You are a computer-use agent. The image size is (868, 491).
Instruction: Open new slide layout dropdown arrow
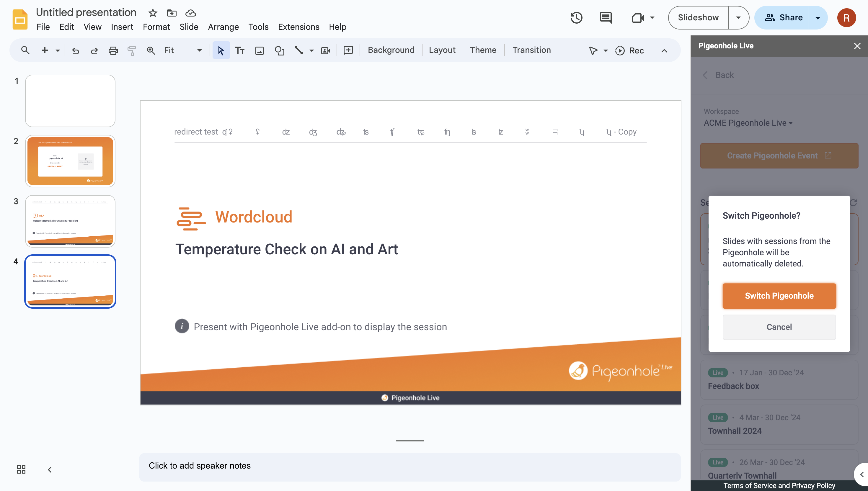[58, 50]
